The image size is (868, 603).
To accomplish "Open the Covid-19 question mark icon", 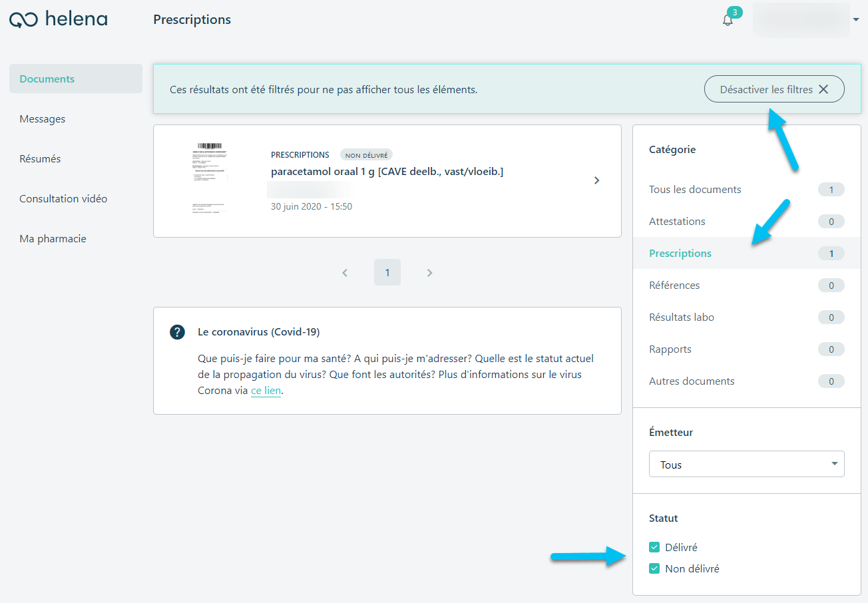I will pos(177,332).
